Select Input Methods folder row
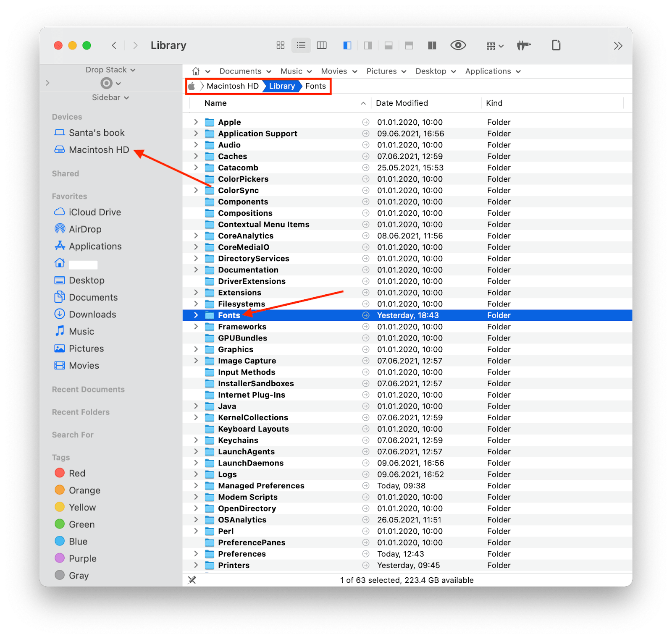The width and height of the screenshot is (672, 639). 407,372
